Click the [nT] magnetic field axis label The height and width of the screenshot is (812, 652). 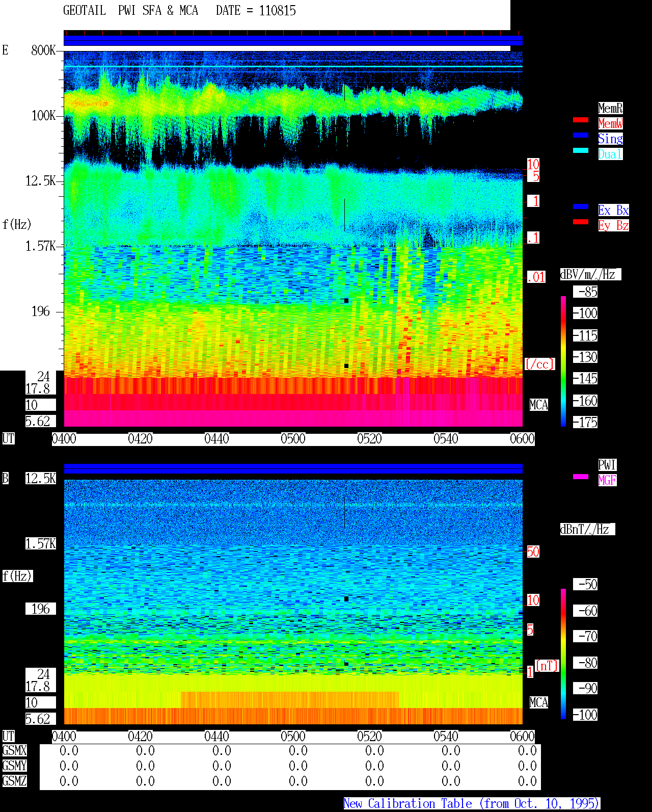pos(547,666)
